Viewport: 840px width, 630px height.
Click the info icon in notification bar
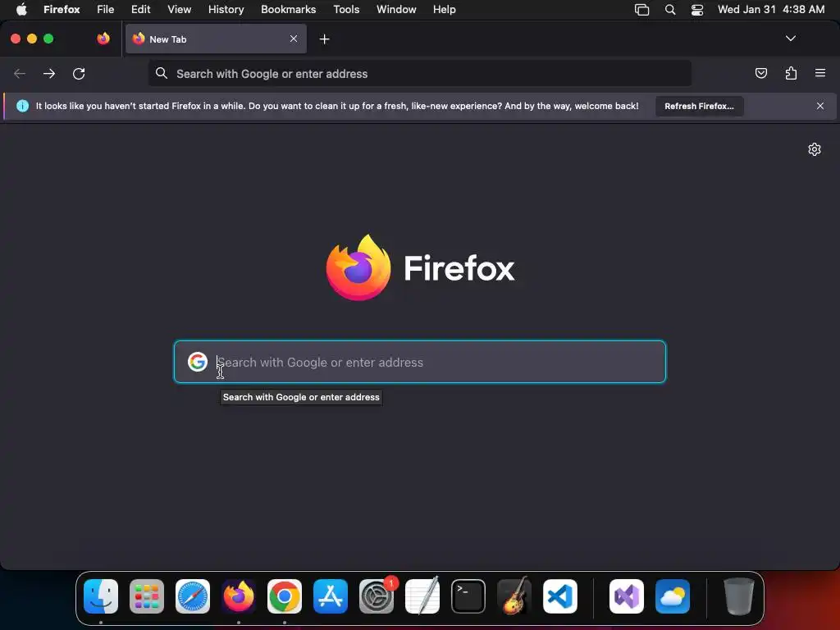[x=22, y=106]
